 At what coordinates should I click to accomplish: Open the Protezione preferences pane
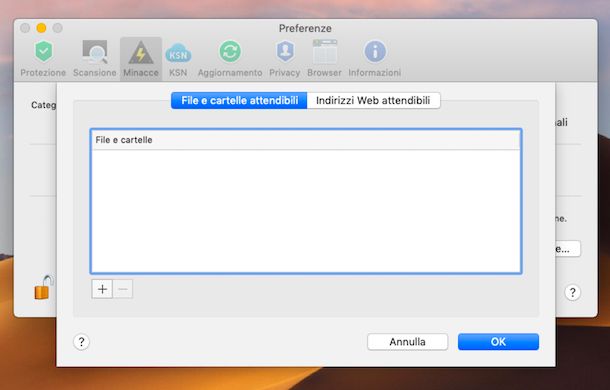point(43,58)
